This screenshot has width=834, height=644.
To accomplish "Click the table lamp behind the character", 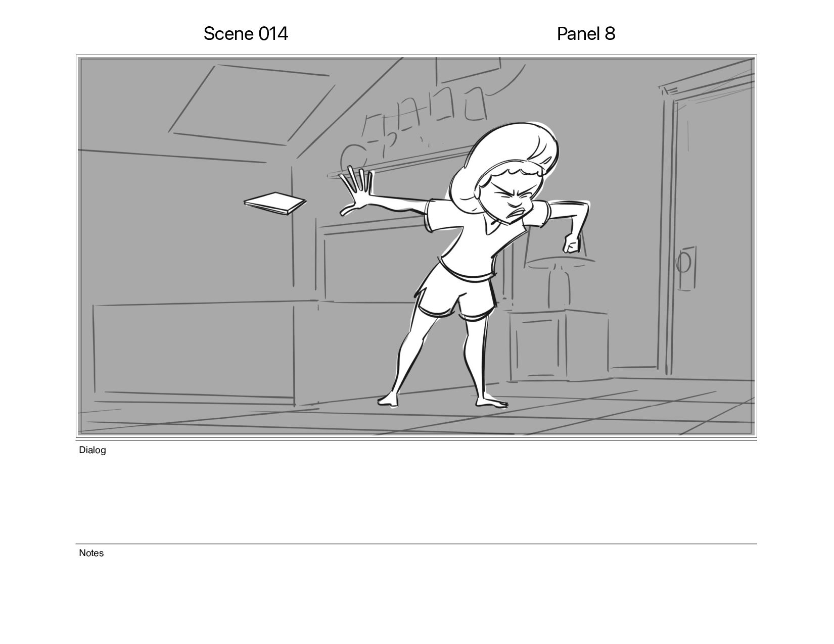I will pos(560,283).
